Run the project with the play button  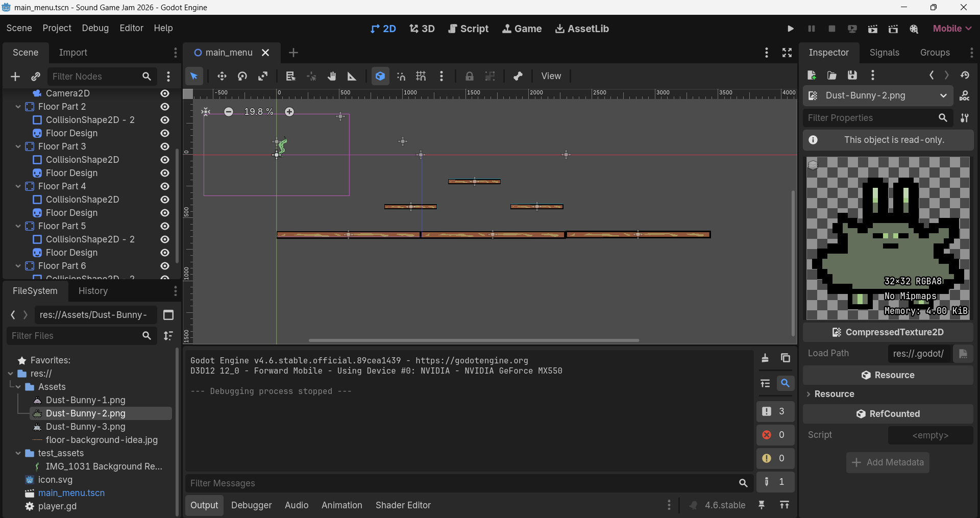791,29
